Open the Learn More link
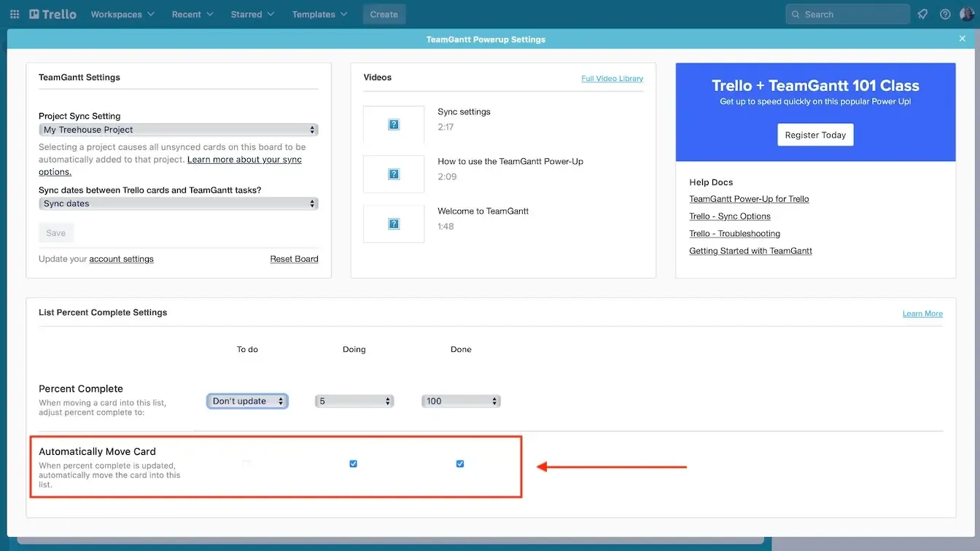The image size is (980, 551). tap(922, 313)
